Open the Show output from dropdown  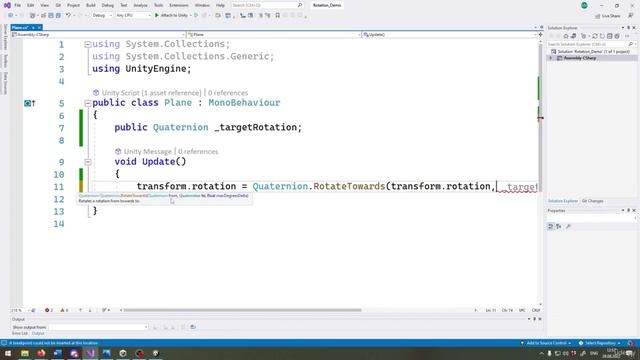(x=98, y=327)
